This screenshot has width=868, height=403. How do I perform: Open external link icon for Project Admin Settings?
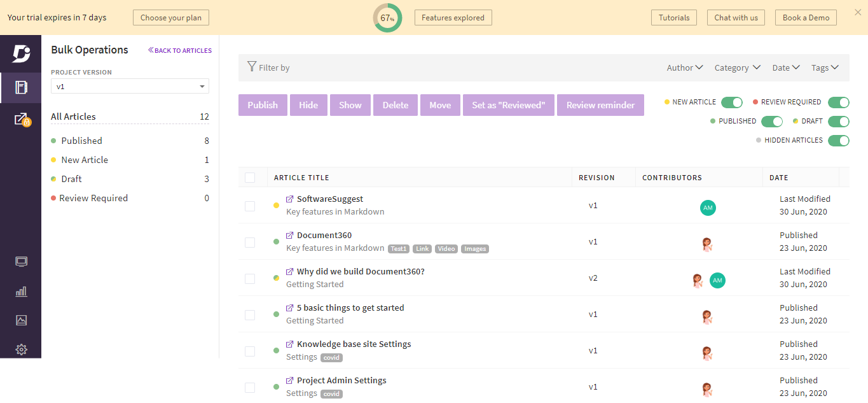pos(290,381)
